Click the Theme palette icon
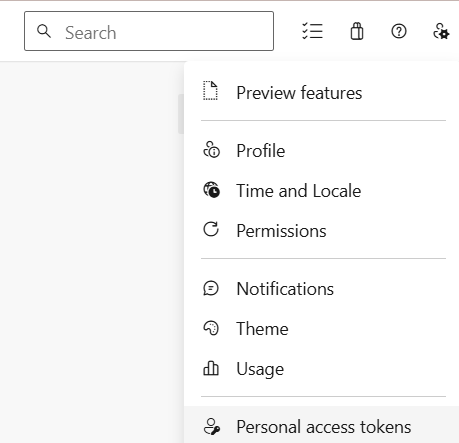Viewport: 459px width, 443px height. pos(211,328)
